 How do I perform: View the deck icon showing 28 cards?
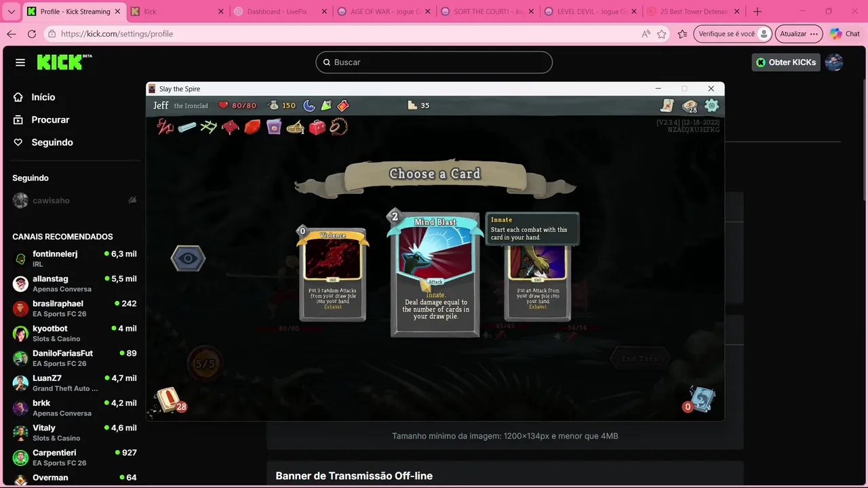690,106
